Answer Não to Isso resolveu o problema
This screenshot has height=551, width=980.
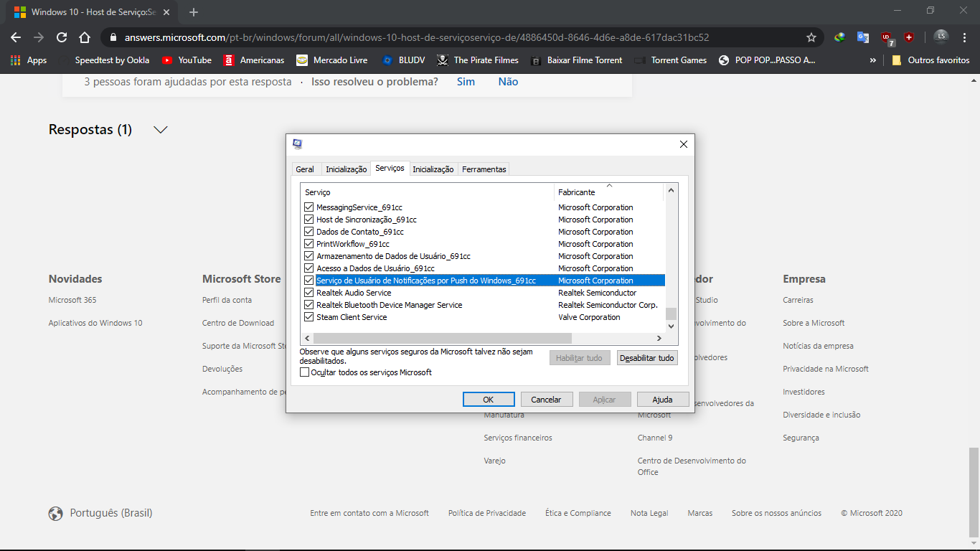coord(508,82)
